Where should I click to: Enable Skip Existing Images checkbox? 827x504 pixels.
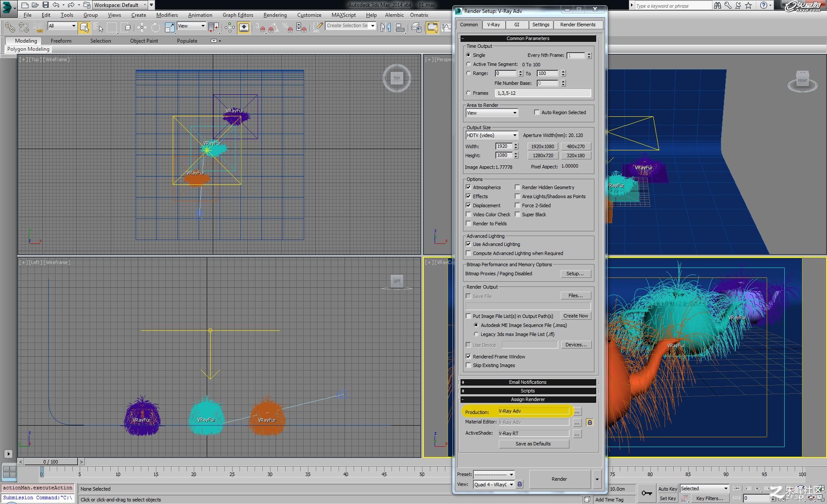468,365
